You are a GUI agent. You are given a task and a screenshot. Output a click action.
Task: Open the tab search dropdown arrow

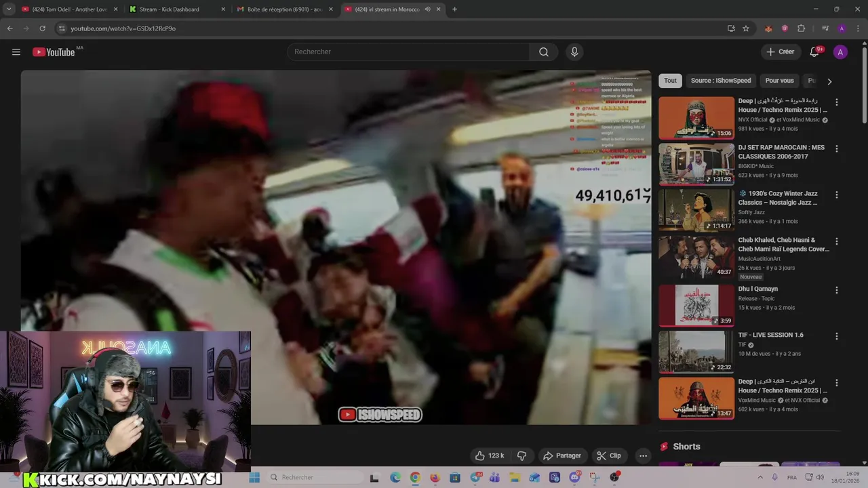coord(9,9)
